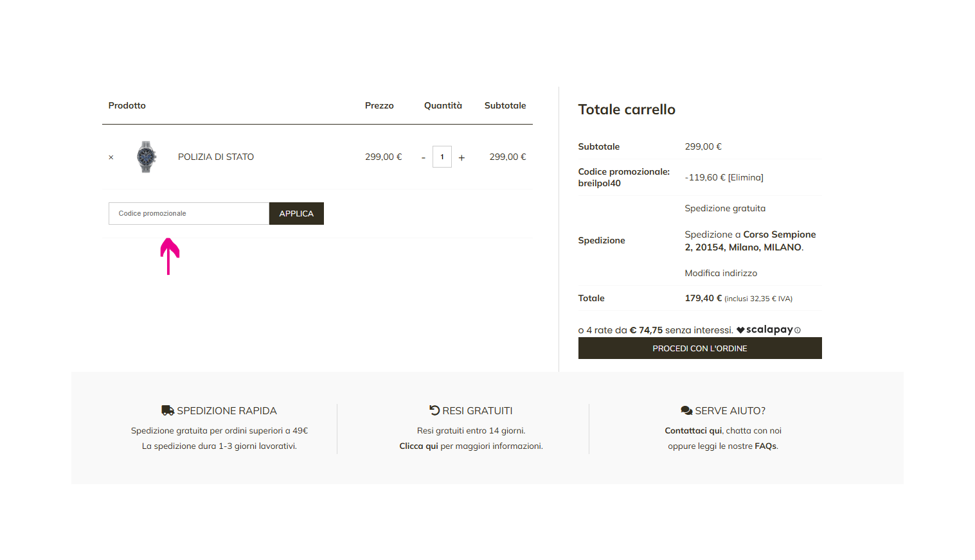
Task: Open the POLIZIA DI STATO product link
Action: 216,157
